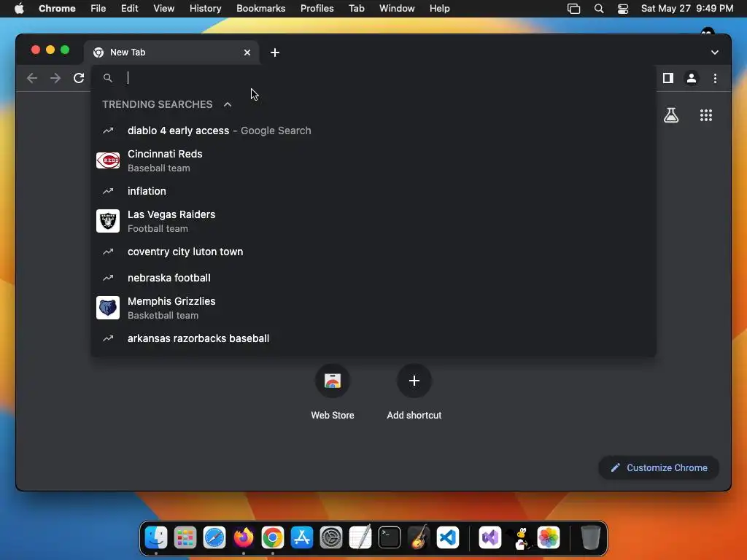Launch Firefox from the Dock
747x560 pixels.
pyautogui.click(x=244, y=537)
